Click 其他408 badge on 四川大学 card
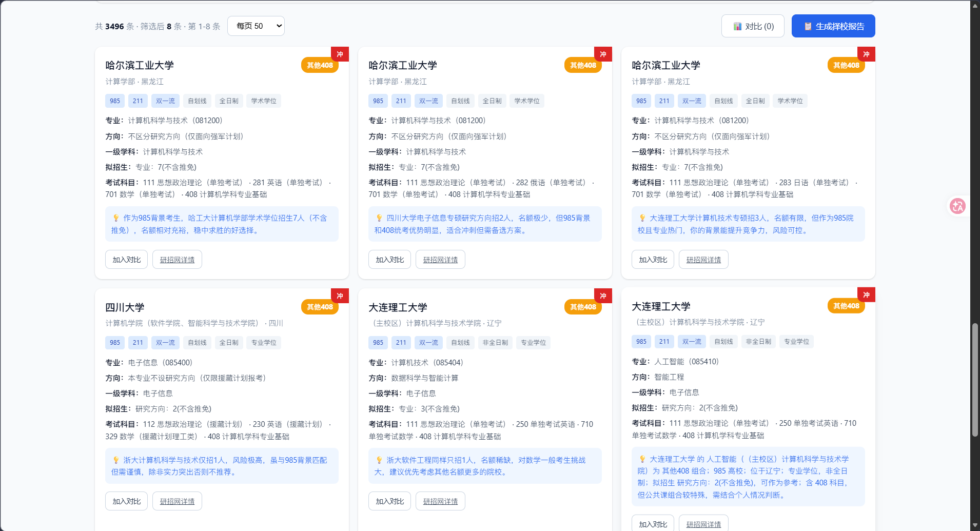This screenshot has width=980, height=531. (320, 307)
